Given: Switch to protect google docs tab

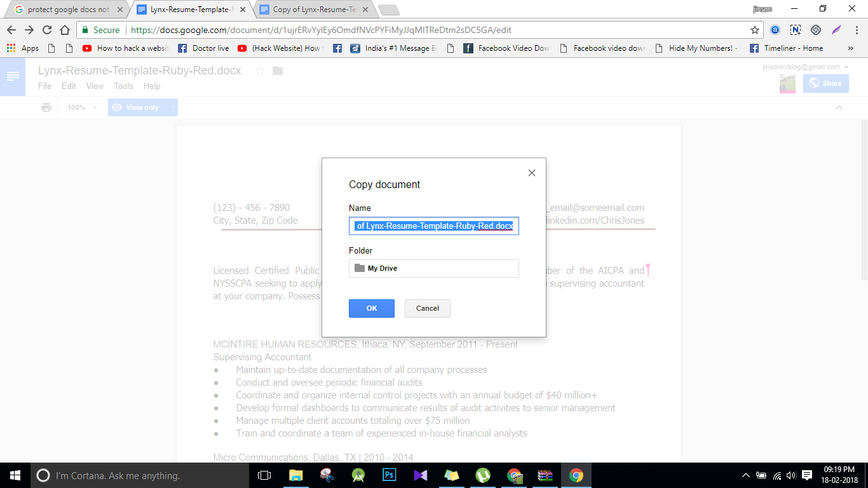Looking at the screenshot, I should 69,10.
